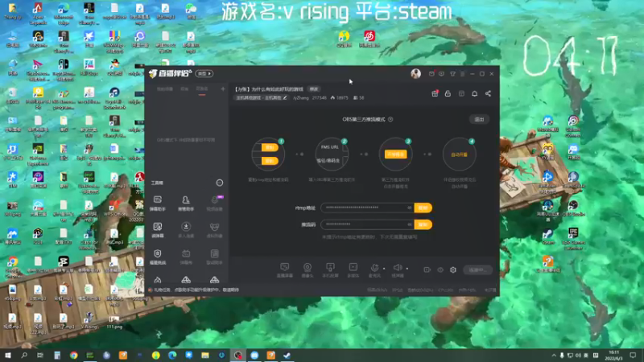Screen dimensions: 644x362
Task: Click the 退出 button for OBS mode
Action: pyautogui.click(x=479, y=119)
